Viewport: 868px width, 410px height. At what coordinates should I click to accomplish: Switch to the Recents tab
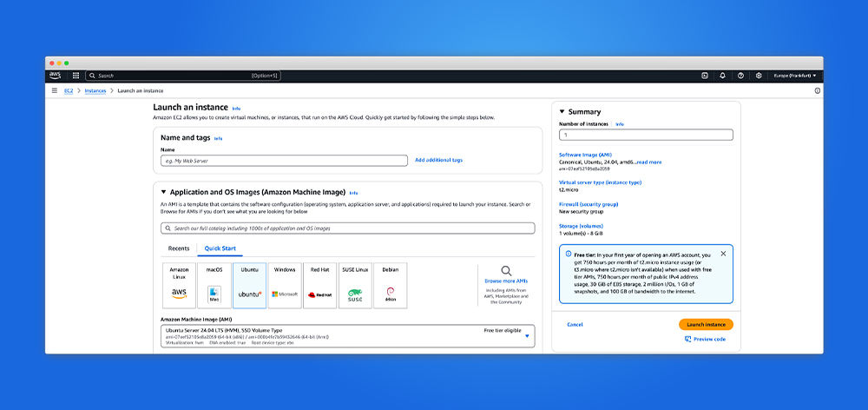point(179,248)
